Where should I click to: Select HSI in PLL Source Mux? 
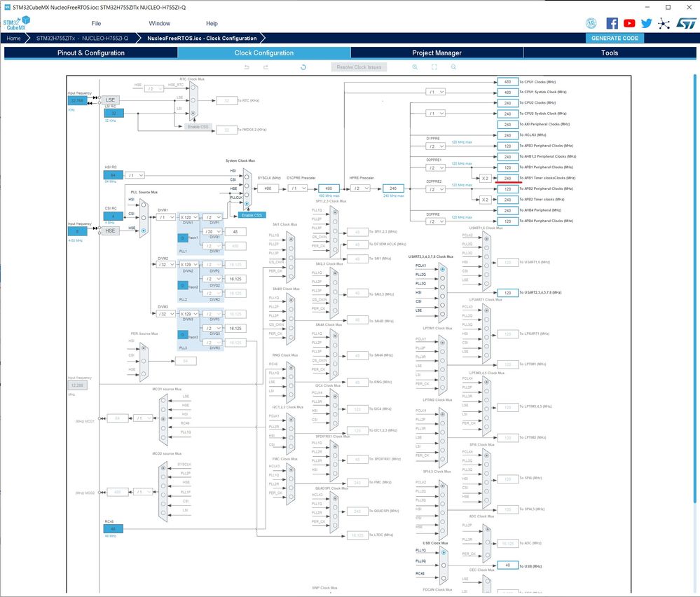144,205
